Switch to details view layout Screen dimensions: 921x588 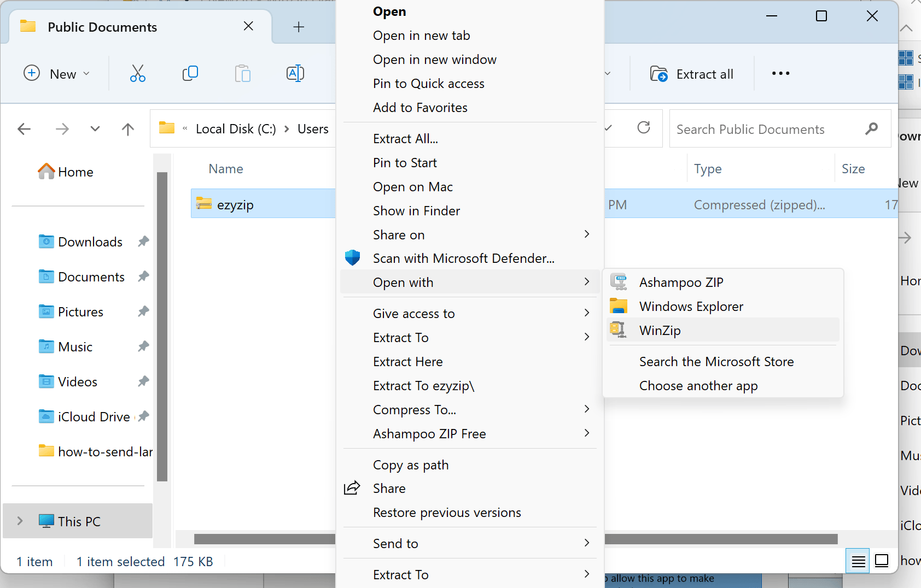[858, 561]
